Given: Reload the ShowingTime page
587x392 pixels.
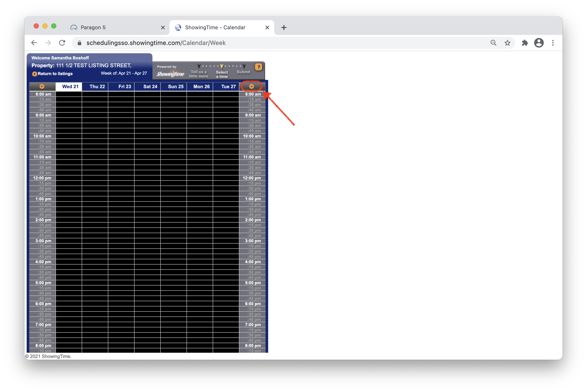Looking at the screenshot, I should tap(62, 43).
